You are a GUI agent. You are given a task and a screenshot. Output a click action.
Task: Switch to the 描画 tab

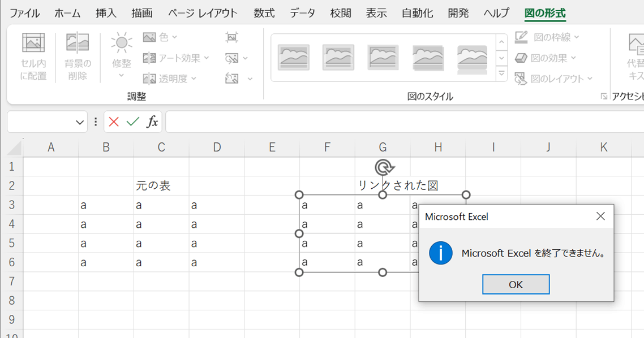coord(141,13)
